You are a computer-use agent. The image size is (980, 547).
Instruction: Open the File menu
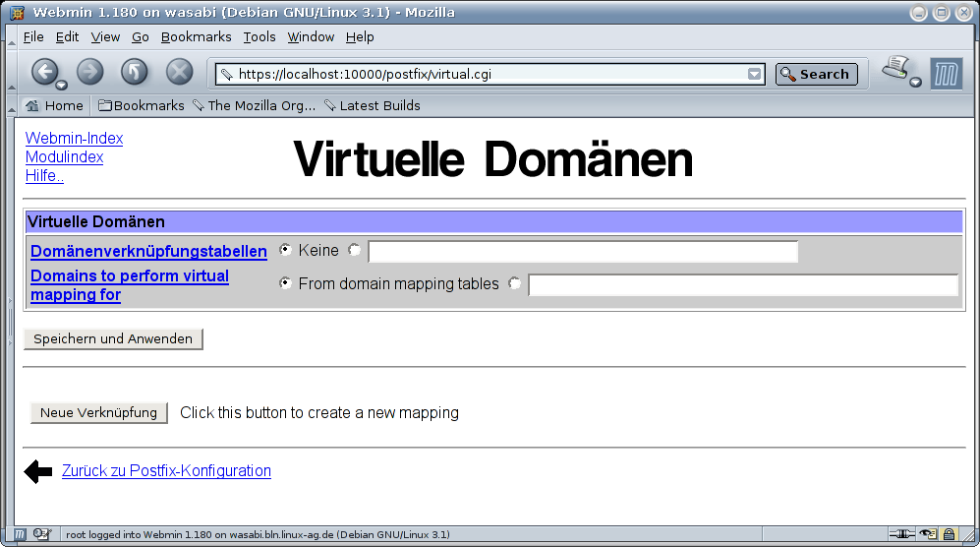click(33, 37)
